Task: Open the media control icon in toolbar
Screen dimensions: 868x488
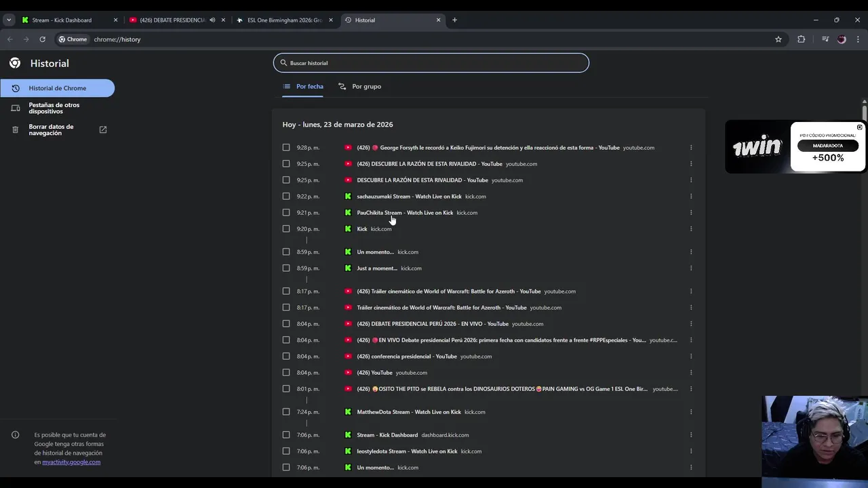Action: (x=825, y=39)
